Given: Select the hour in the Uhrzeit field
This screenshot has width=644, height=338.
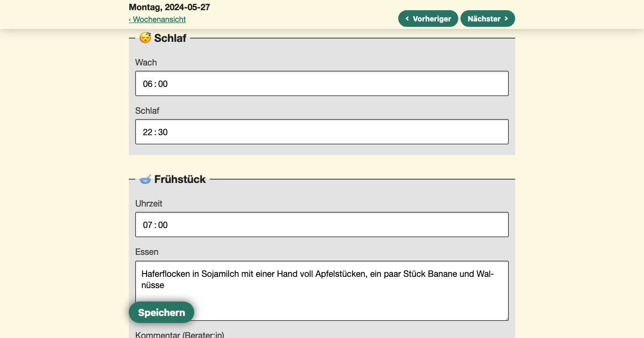Looking at the screenshot, I should pos(147,225).
